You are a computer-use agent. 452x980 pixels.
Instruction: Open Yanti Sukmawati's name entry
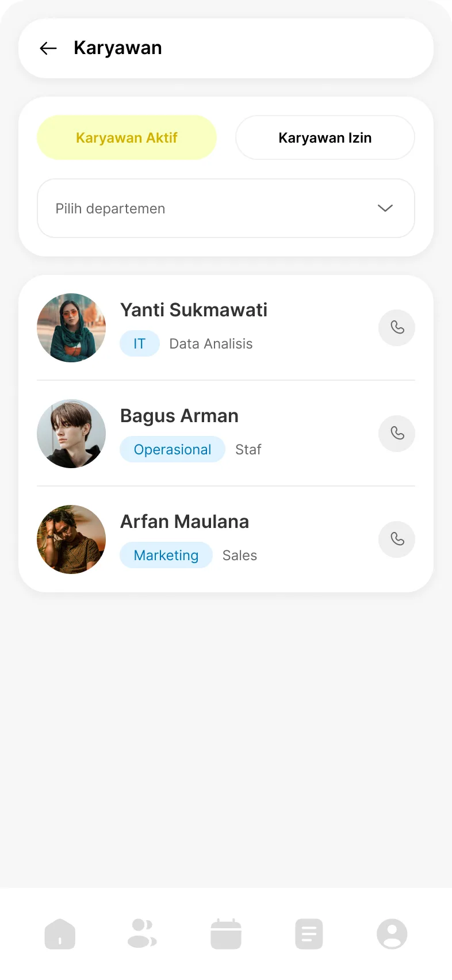(x=194, y=310)
